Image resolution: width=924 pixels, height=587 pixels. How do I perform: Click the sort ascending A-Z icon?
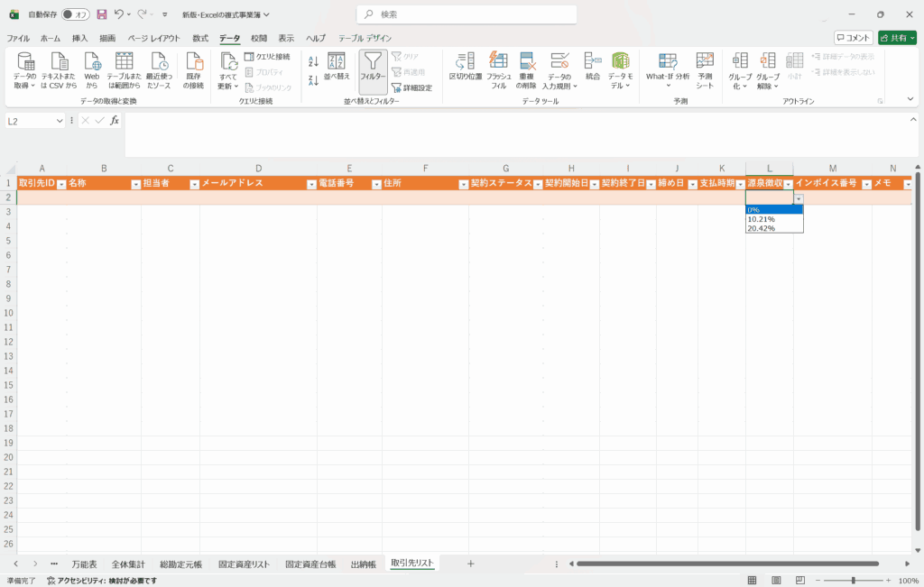(313, 61)
